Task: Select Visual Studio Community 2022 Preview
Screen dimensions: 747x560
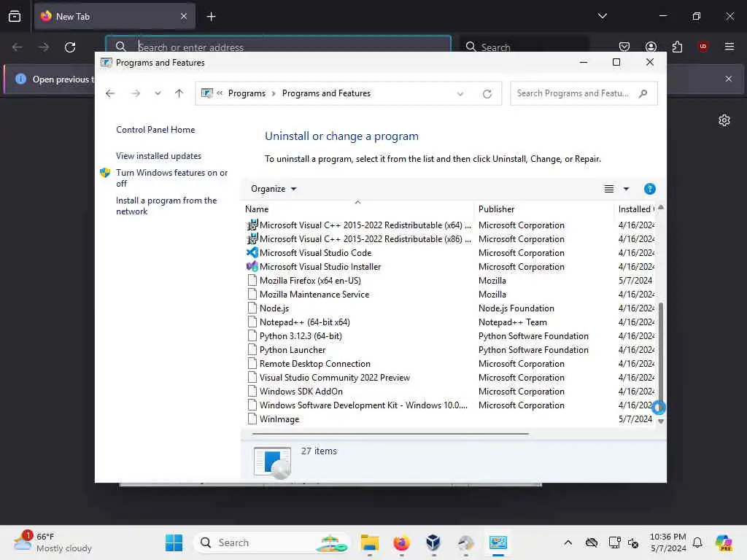Action: pos(449,377)
